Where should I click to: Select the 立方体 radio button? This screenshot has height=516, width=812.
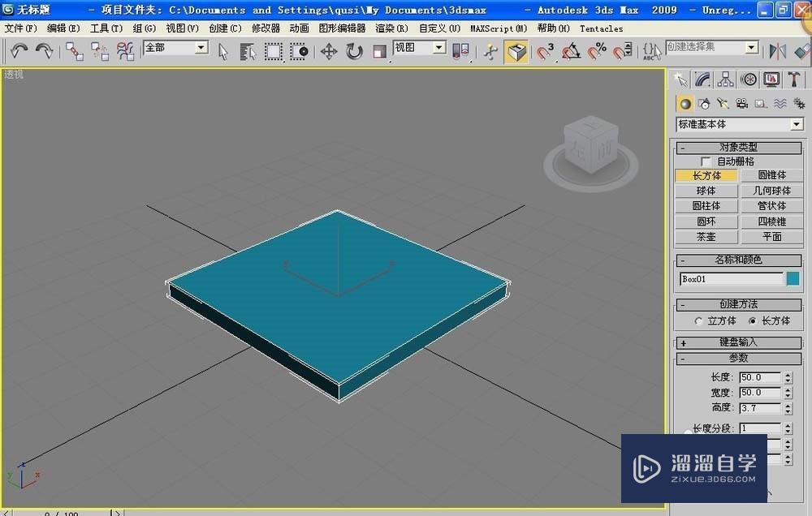pyautogui.click(x=698, y=321)
